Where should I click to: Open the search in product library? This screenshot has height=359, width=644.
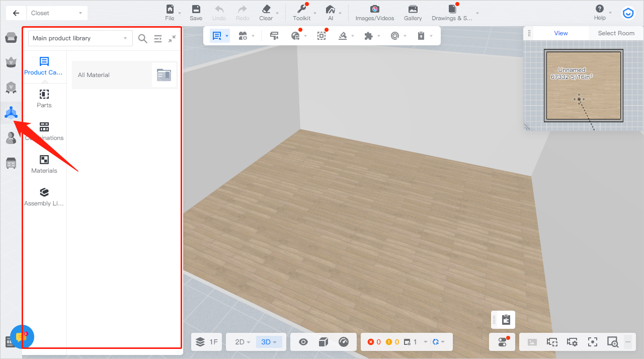(x=143, y=39)
